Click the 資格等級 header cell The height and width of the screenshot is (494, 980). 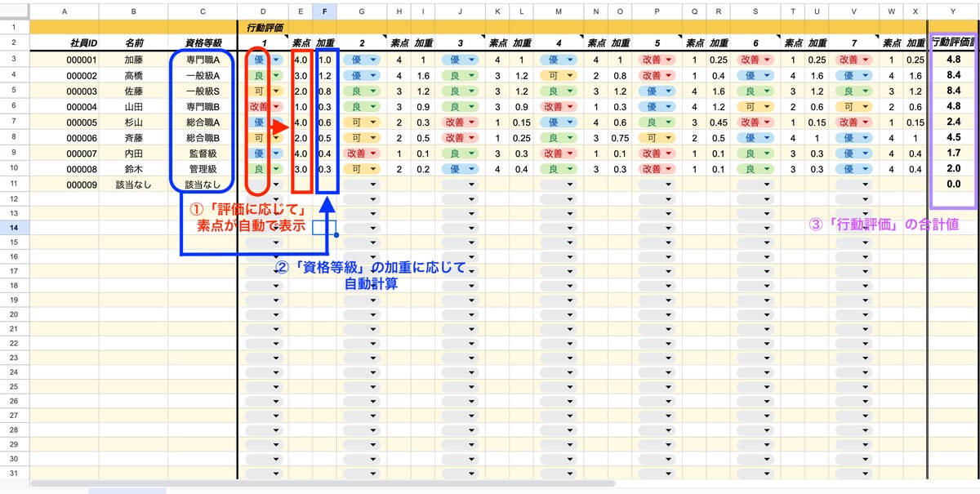coord(203,42)
